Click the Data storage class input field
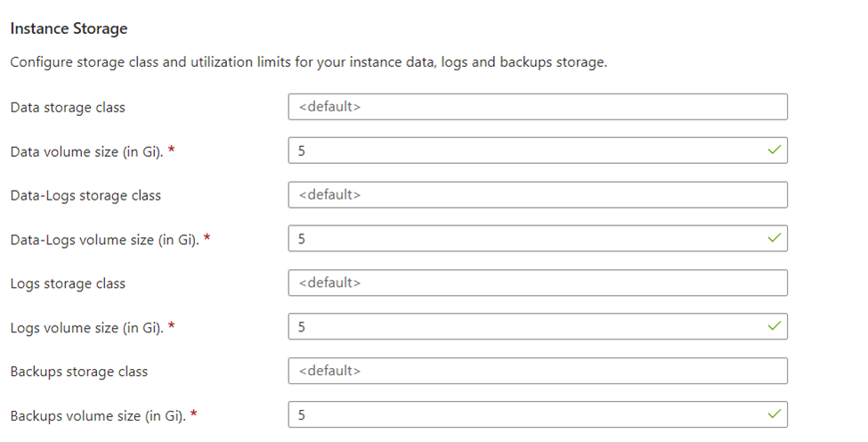 (x=538, y=107)
